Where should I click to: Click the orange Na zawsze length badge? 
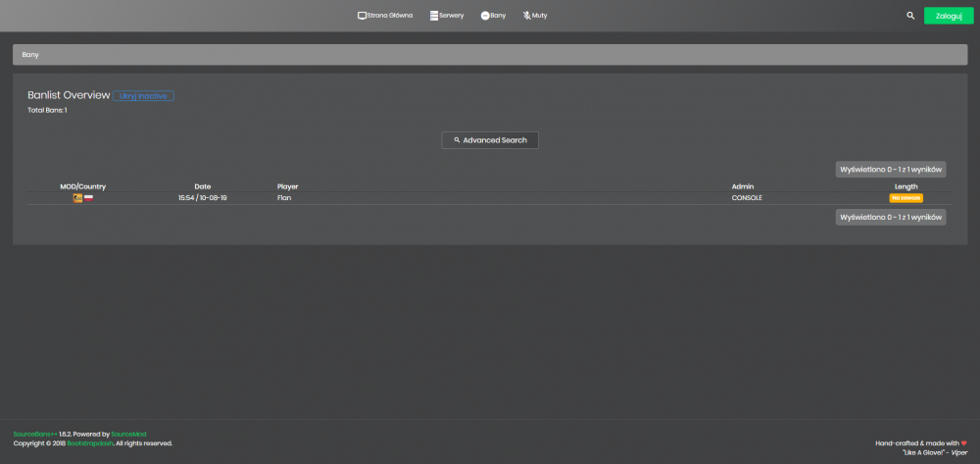[906, 198]
